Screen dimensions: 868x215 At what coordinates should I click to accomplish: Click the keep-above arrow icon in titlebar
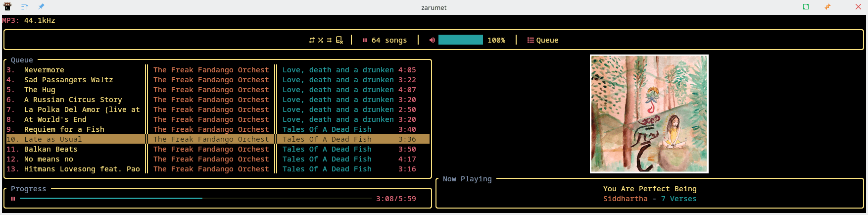(x=25, y=7)
